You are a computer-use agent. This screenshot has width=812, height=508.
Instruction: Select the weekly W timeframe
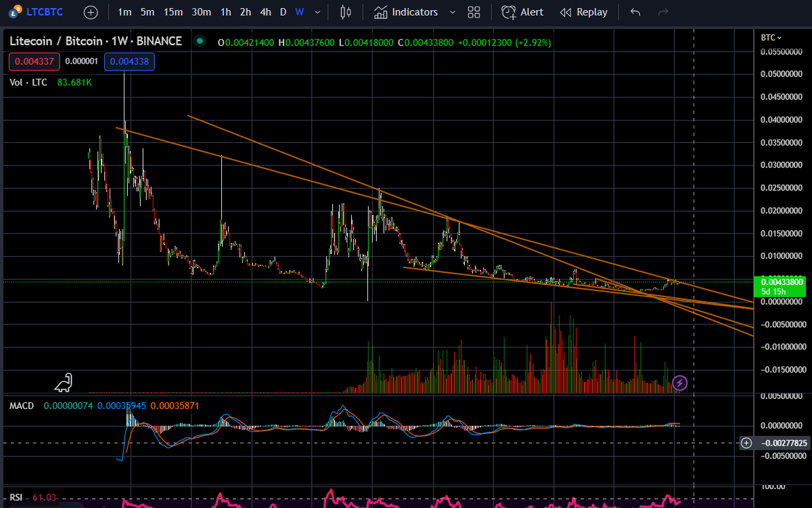point(299,12)
